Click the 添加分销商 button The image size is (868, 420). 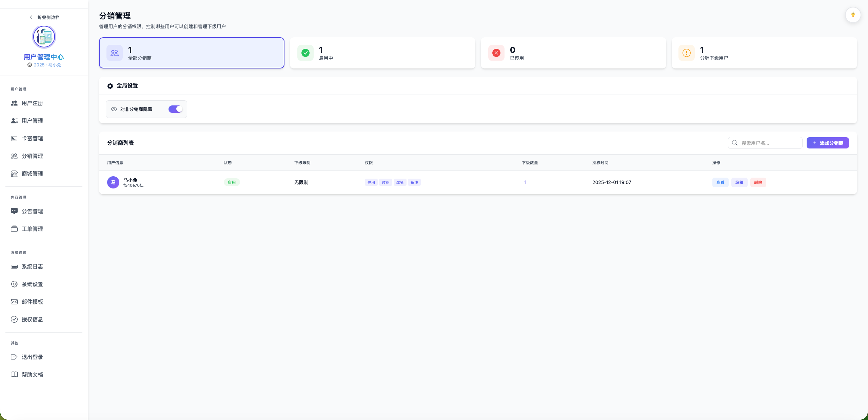pos(827,143)
